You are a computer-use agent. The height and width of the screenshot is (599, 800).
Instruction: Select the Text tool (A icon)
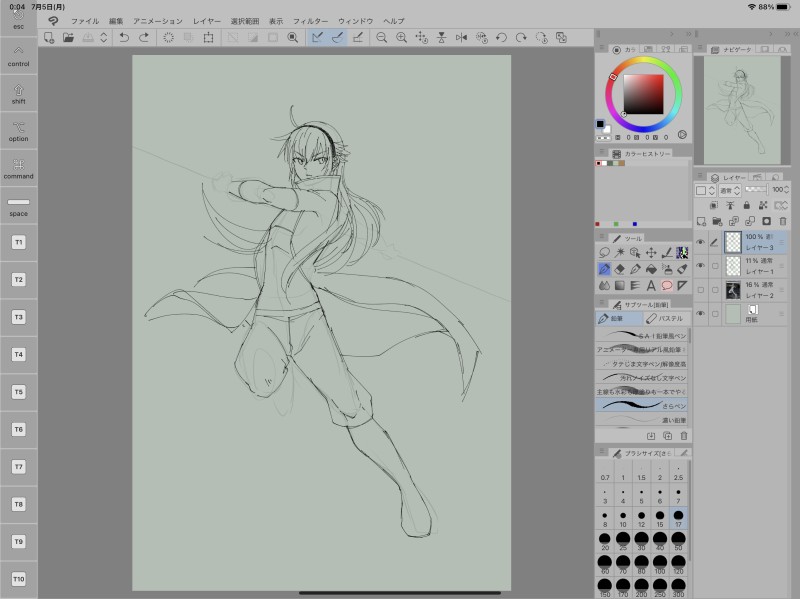651,286
